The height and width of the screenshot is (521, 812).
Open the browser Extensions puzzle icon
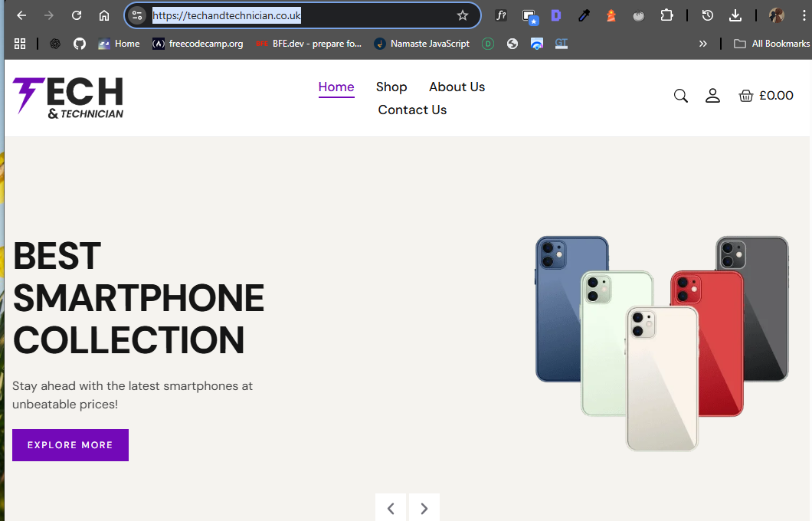coord(666,15)
